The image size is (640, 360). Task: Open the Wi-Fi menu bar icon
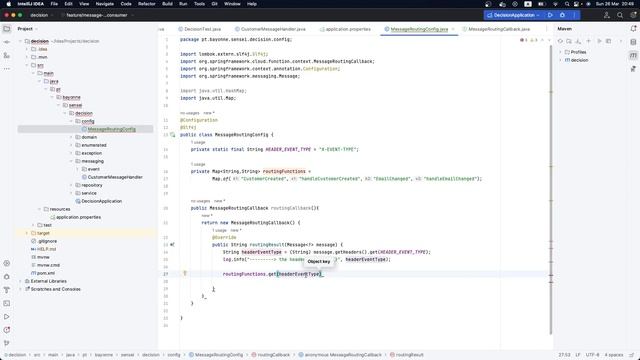[555, 4]
